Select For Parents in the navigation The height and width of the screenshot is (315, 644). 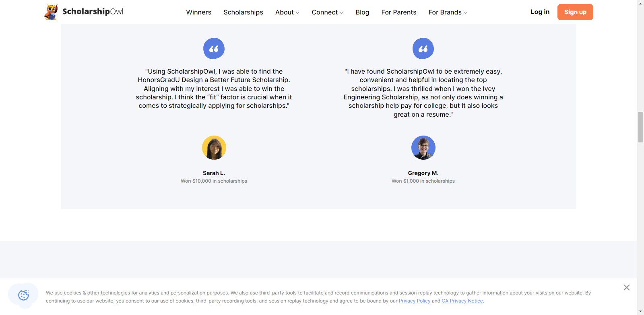tap(398, 12)
